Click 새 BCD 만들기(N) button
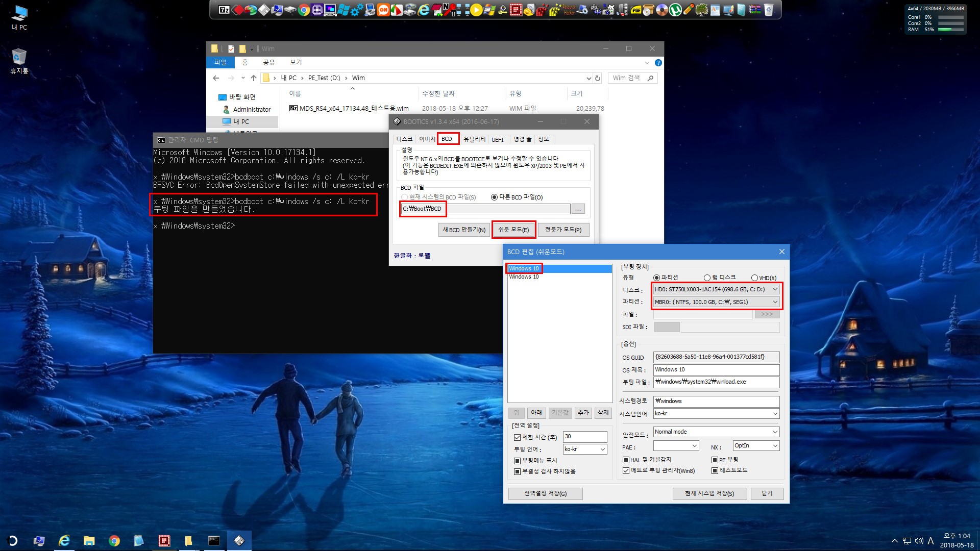980x551 pixels. [464, 230]
